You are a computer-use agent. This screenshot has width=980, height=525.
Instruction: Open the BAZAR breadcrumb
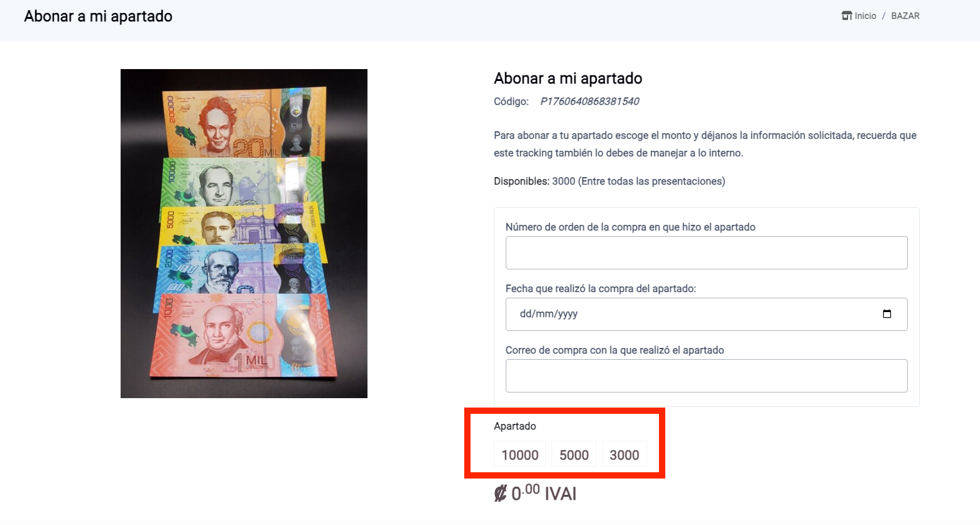pos(905,16)
